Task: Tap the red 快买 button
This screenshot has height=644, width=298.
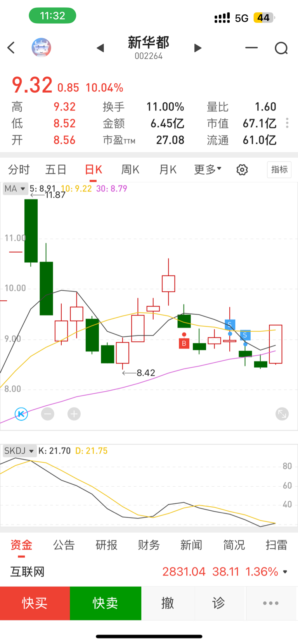Action: 35,603
